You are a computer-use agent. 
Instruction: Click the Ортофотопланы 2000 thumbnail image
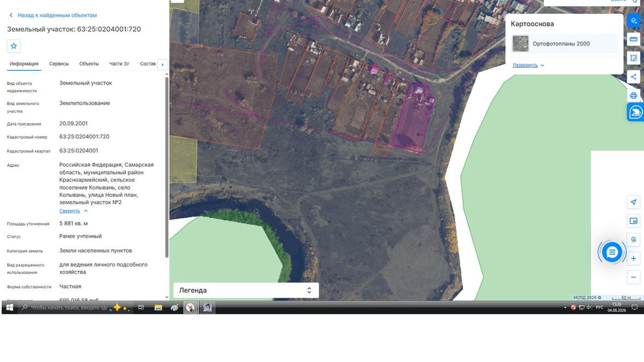tap(521, 43)
